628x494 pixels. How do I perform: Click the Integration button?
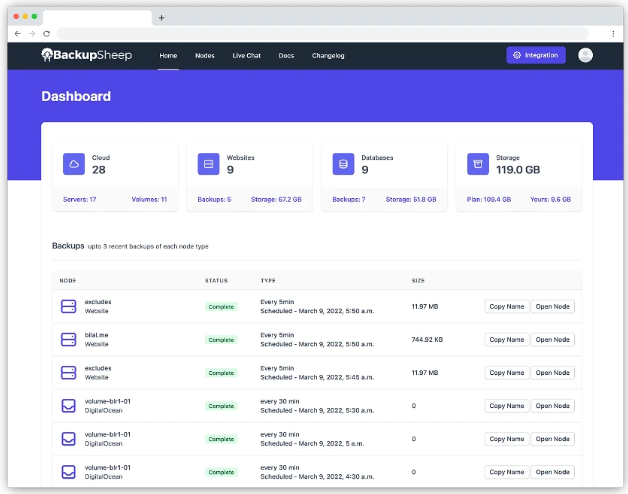[536, 55]
